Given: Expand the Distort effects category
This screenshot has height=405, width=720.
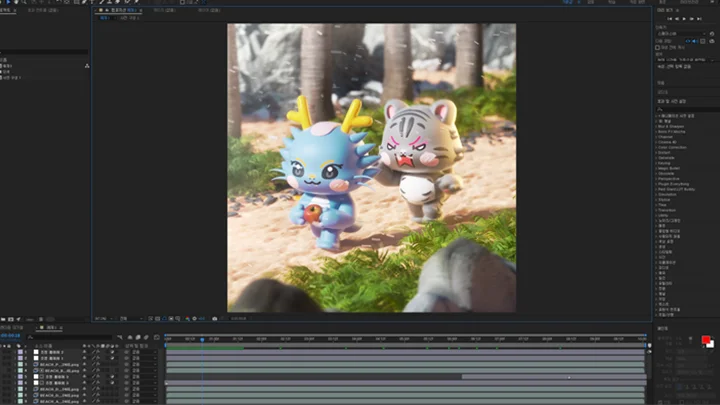Looking at the screenshot, I should coord(666,152).
